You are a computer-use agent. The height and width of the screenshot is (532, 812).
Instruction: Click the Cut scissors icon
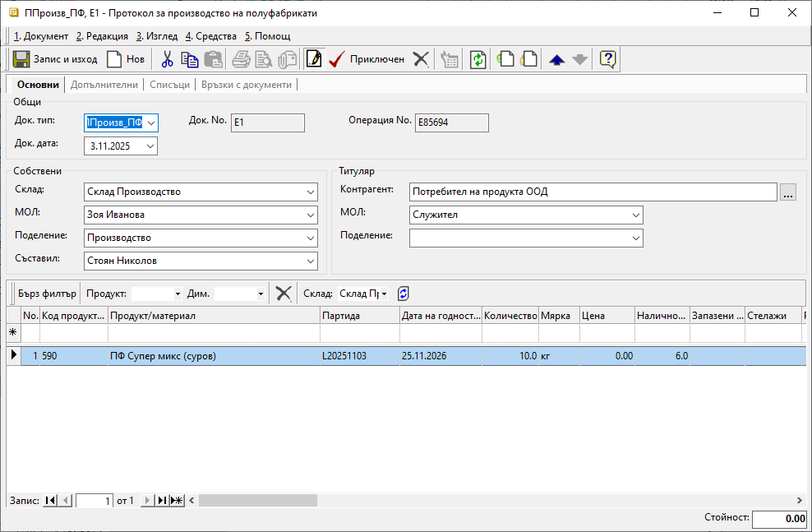coord(167,59)
